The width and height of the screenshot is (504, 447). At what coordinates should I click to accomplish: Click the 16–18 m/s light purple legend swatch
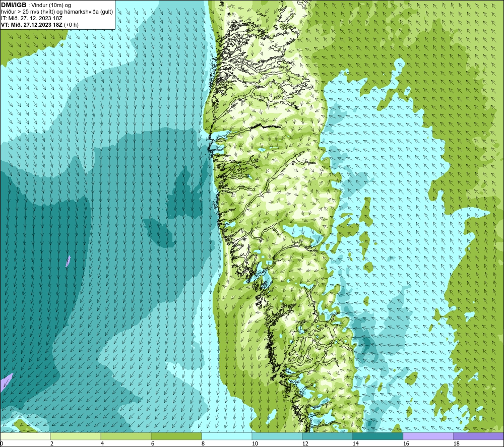[x=428, y=436]
